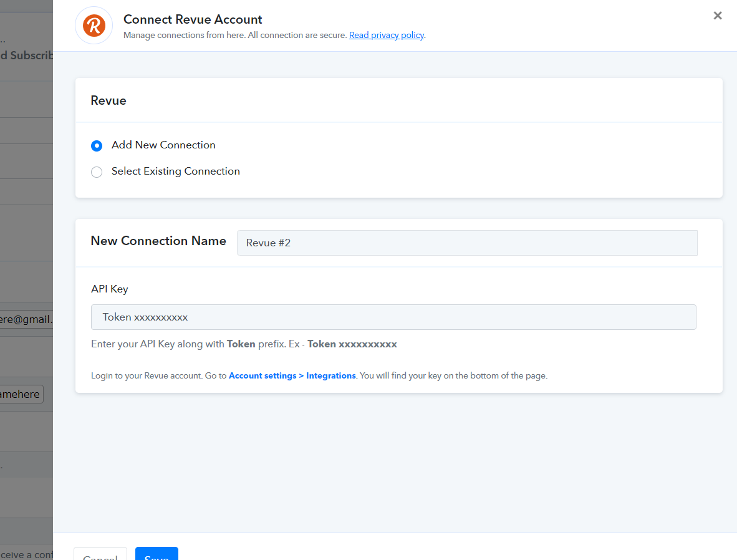Click the API Key label

click(x=110, y=289)
